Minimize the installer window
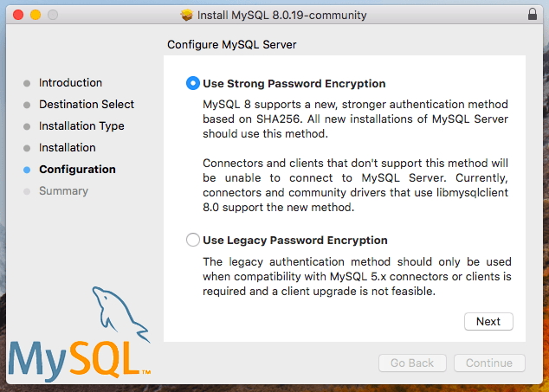This screenshot has height=392, width=549. pos(36,15)
